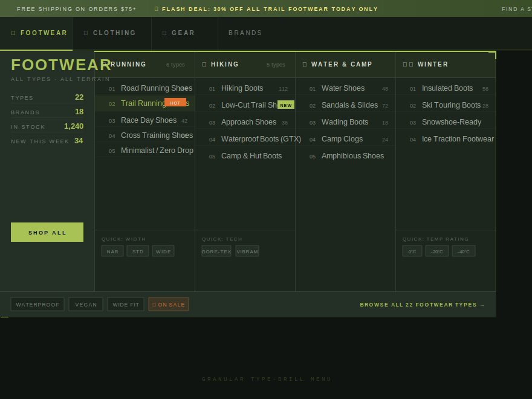Click the Footwear tab icon
This screenshot has width=532, height=399.
pos(13,33)
